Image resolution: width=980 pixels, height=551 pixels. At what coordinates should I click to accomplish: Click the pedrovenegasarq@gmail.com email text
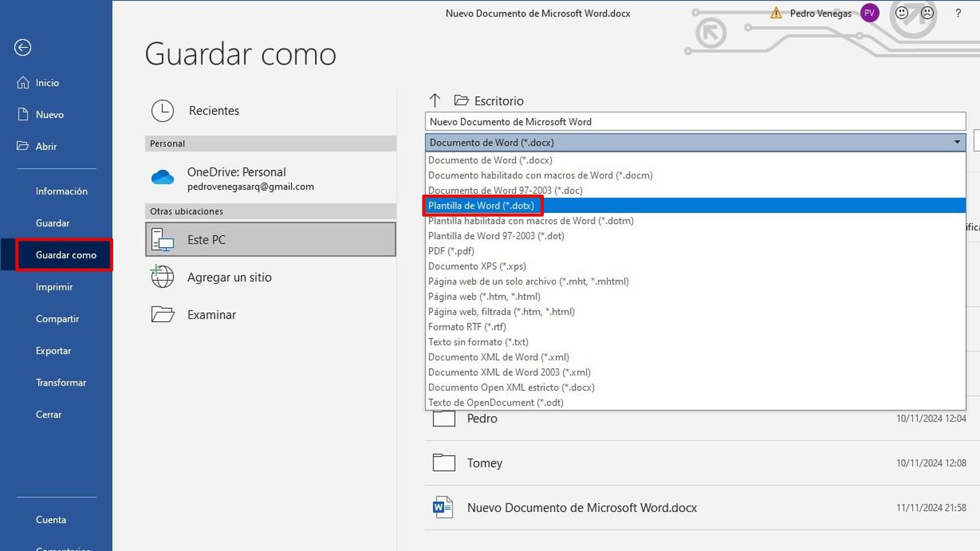pos(251,187)
